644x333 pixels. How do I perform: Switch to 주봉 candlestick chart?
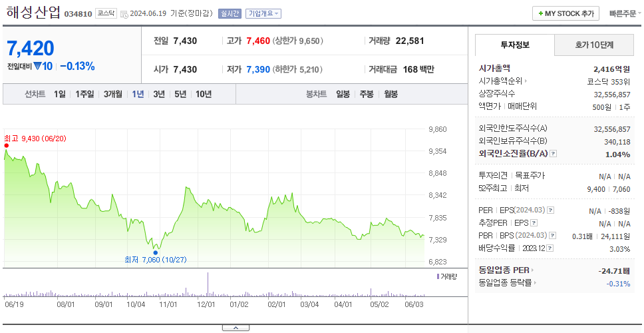[x=367, y=94]
